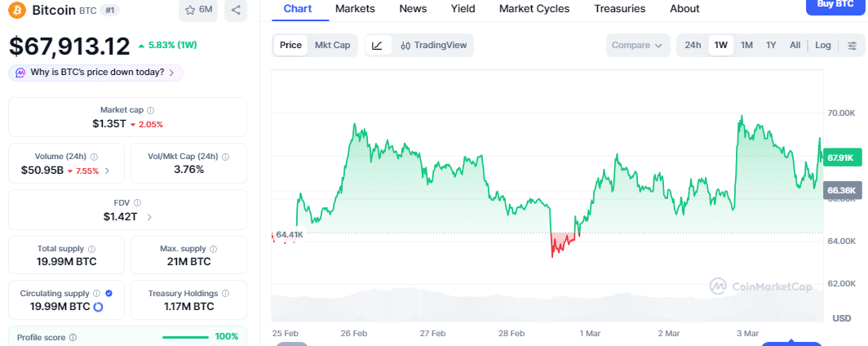Click the share icon beside Bitcoin title
This screenshot has width=868, height=346.
pyautogui.click(x=236, y=10)
